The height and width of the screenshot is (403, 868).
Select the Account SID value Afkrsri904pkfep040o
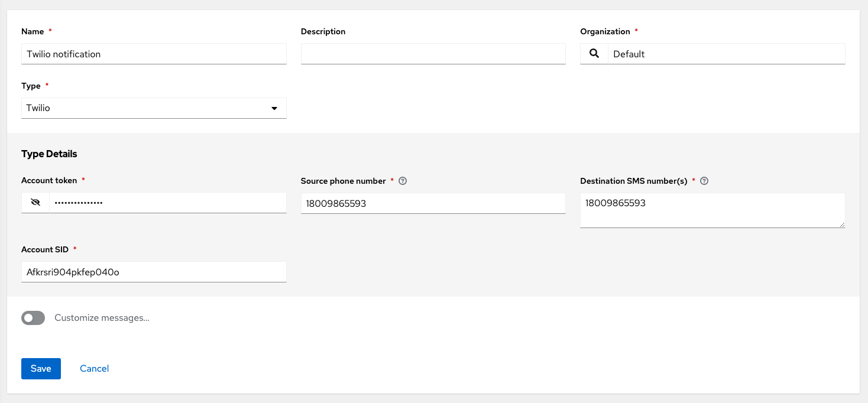click(154, 272)
